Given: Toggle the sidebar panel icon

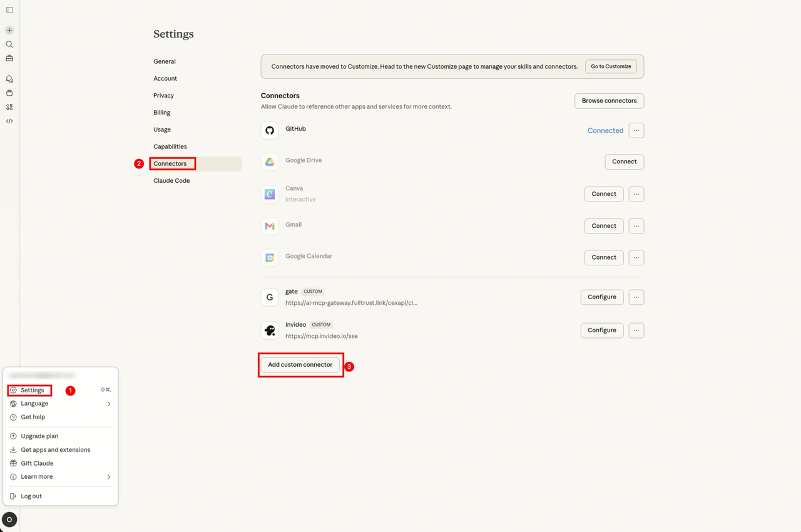Looking at the screenshot, I should (x=9, y=10).
